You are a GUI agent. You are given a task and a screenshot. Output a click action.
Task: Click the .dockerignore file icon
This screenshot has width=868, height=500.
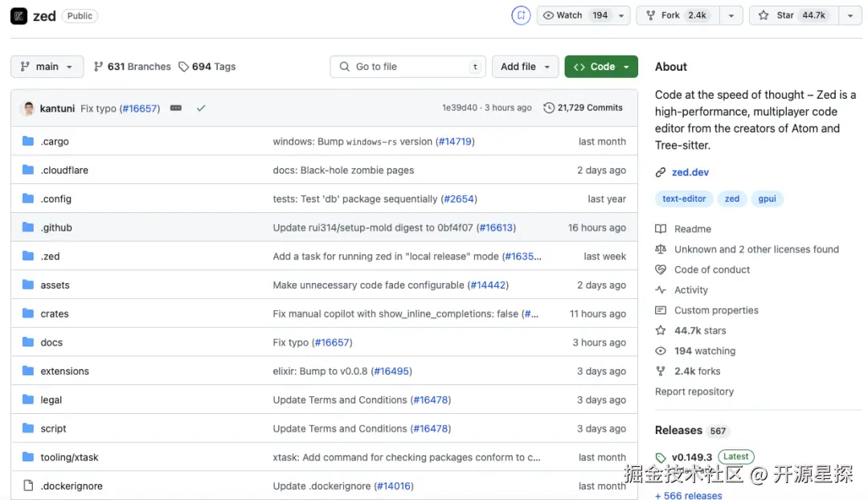[28, 486]
